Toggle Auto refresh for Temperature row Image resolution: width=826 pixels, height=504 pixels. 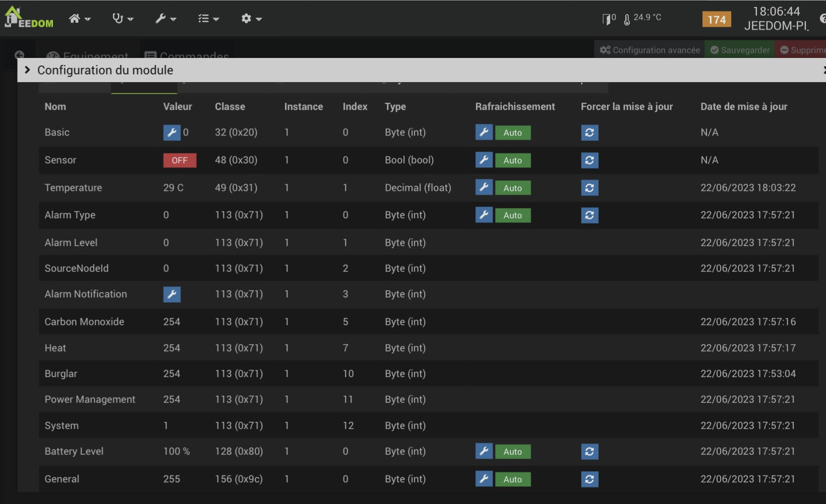point(512,188)
